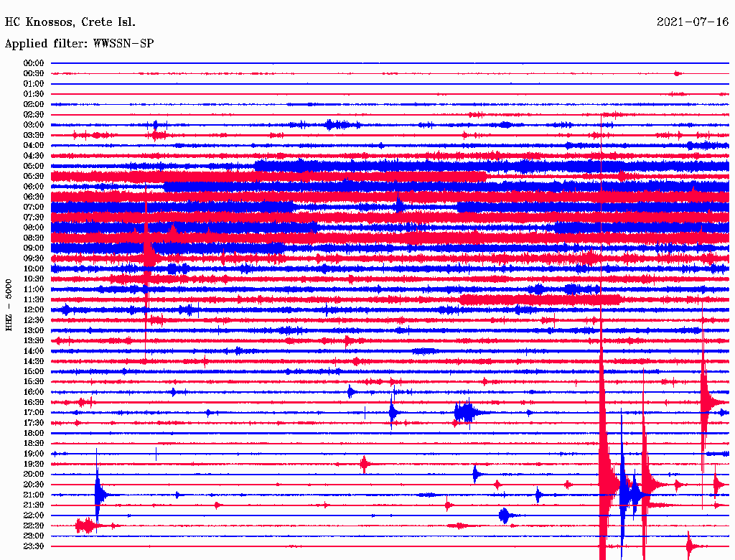
Task: Select the 01:30 time row label
Action: tap(33, 94)
